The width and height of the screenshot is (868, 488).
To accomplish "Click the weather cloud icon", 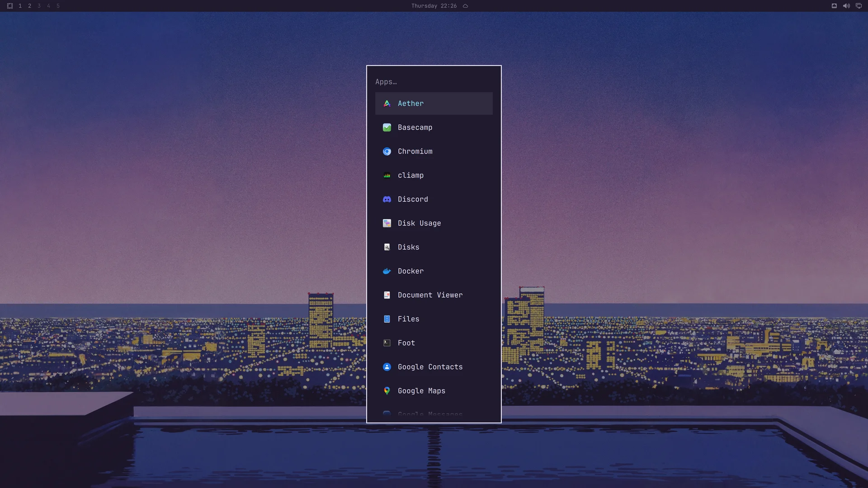I will 465,6.
